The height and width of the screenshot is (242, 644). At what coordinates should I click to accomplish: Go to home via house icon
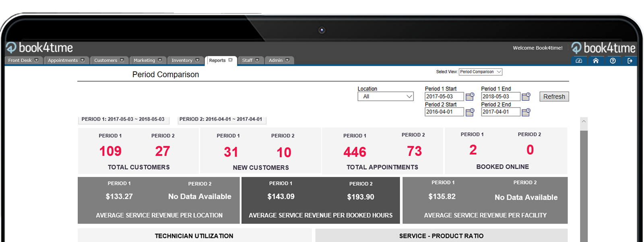596,61
